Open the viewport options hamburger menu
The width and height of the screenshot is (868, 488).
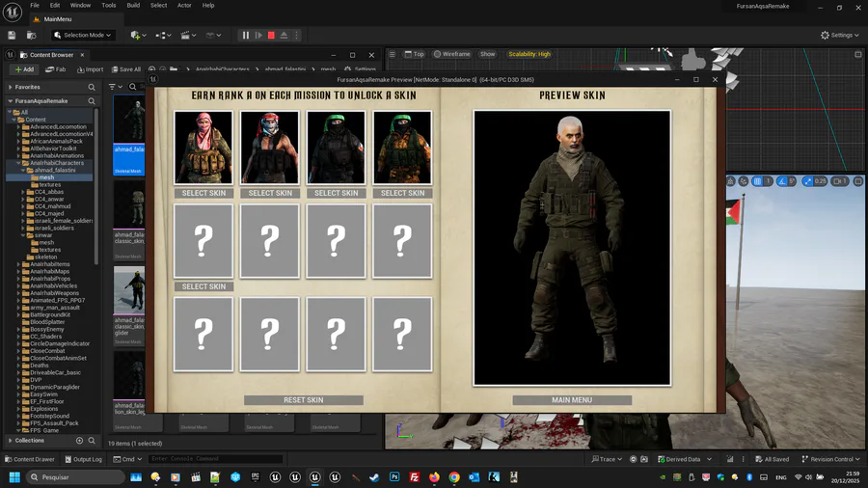pyautogui.click(x=392, y=54)
